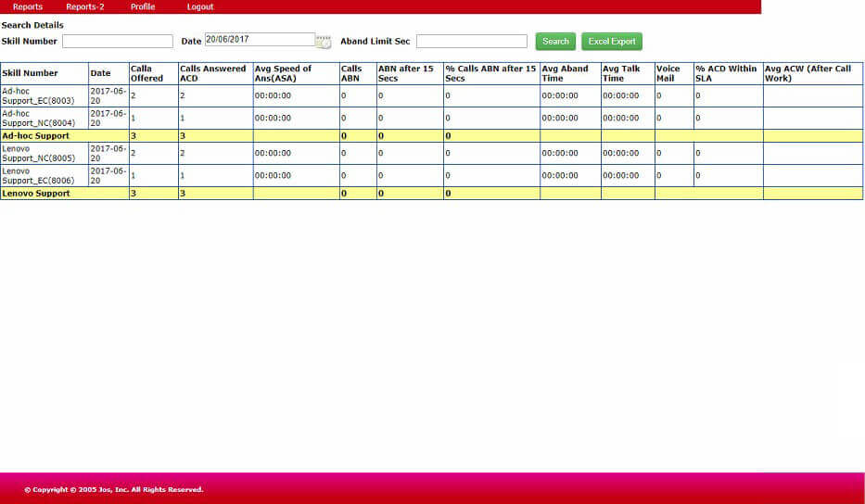This screenshot has height=504, width=865.
Task: Open the Reports-2 menu
Action: [85, 6]
